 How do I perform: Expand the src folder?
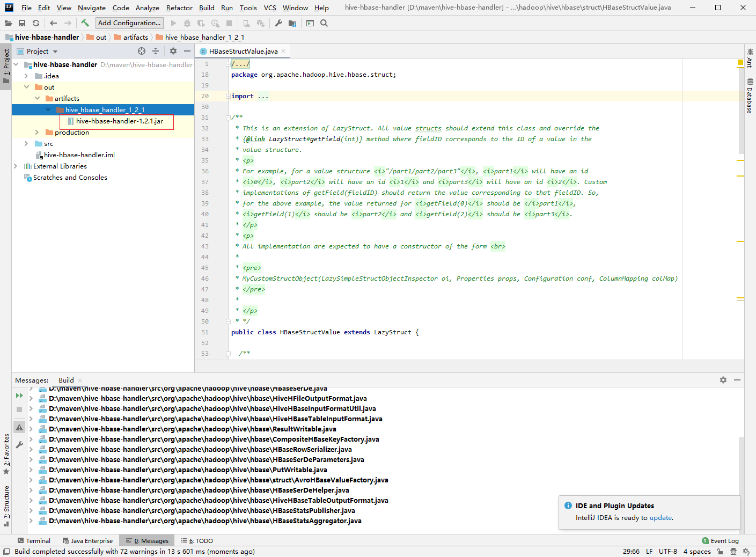pyautogui.click(x=26, y=143)
